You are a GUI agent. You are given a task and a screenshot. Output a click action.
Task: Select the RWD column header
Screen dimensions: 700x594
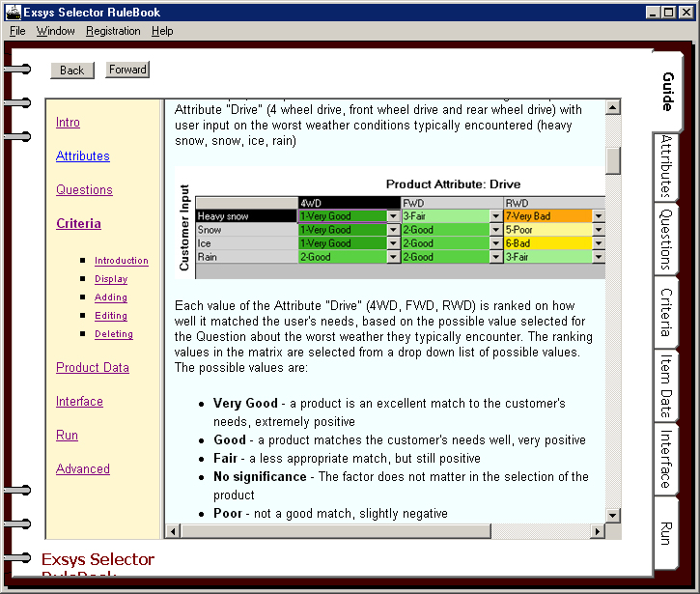[554, 203]
